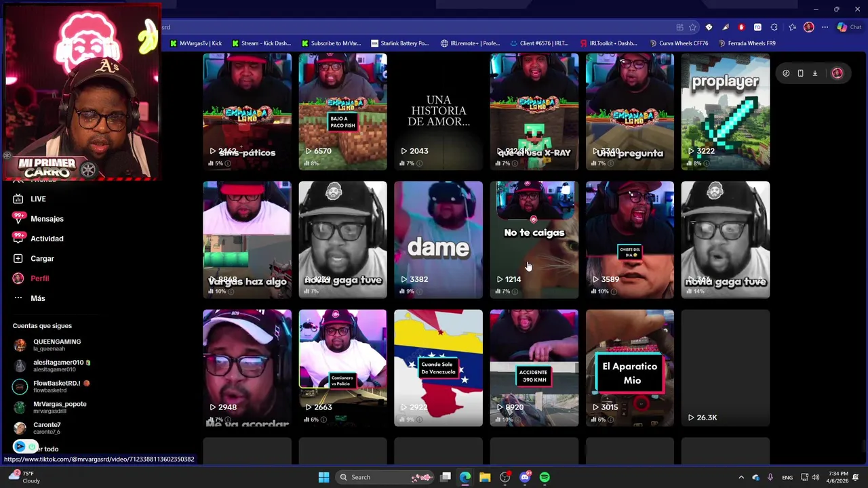
Task: Open Discord from taskbar
Action: tap(525, 477)
